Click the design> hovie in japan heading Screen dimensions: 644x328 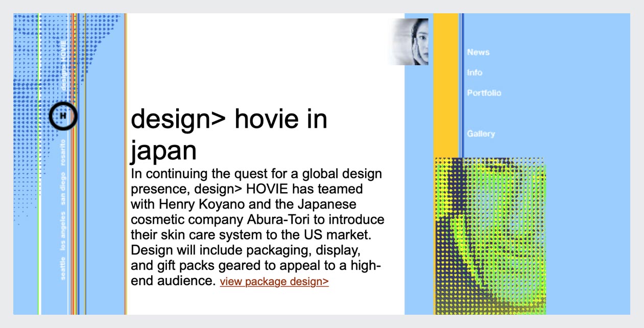pyautogui.click(x=229, y=135)
